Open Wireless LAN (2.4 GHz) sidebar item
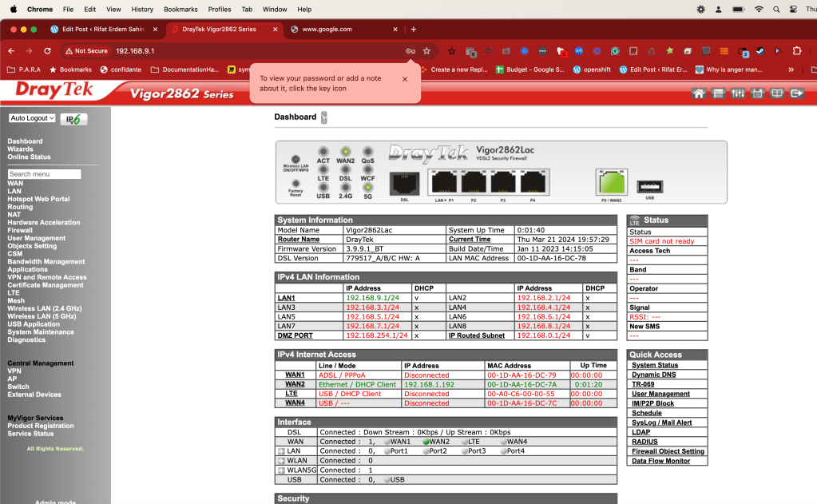817x504 pixels. pos(44,308)
